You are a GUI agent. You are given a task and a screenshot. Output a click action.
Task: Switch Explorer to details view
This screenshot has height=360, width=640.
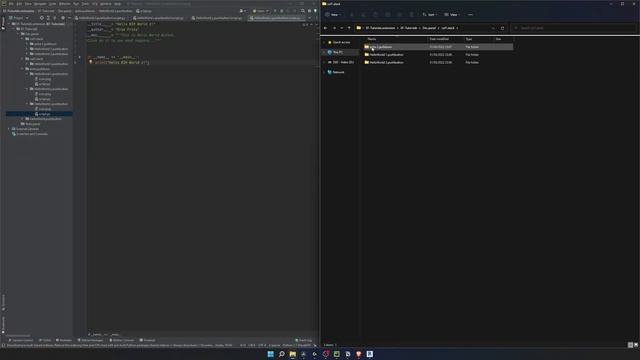pyautogui.click(x=630, y=345)
